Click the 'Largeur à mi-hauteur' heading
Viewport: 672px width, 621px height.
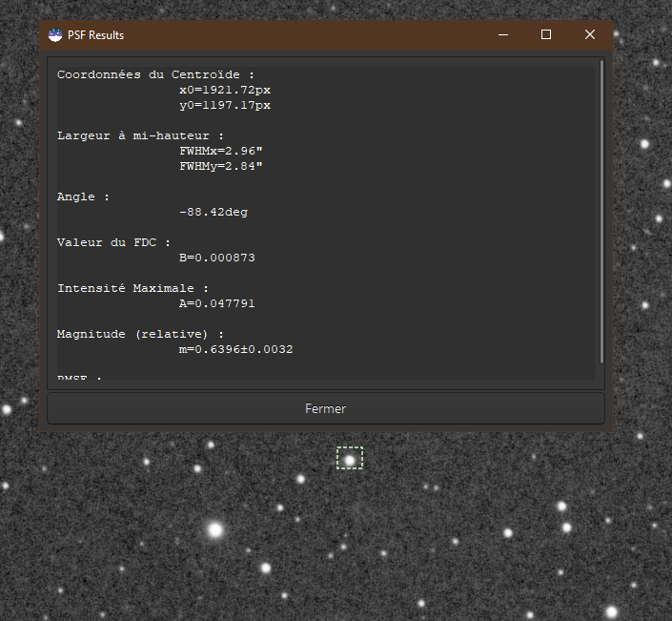tap(133, 136)
